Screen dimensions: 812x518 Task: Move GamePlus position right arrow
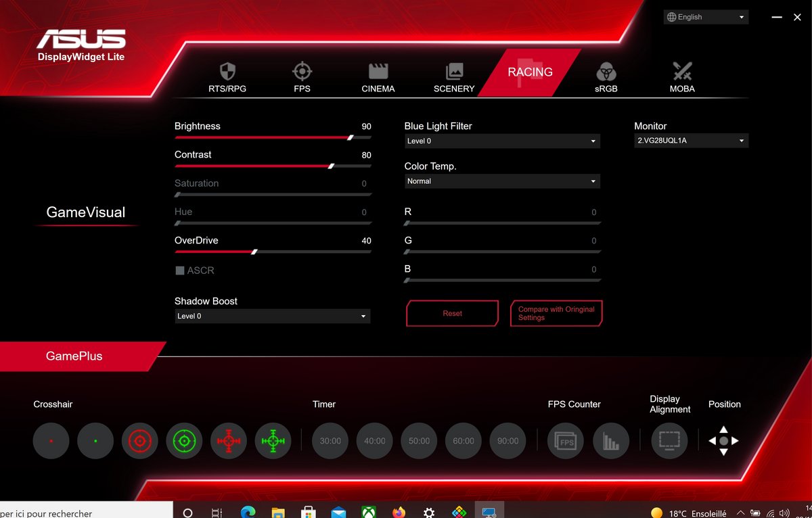coord(735,441)
